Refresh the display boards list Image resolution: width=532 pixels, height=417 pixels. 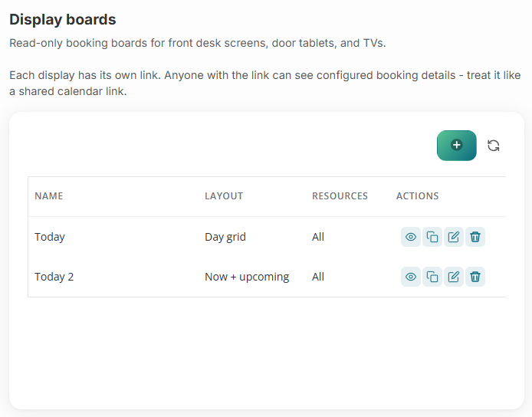point(493,146)
